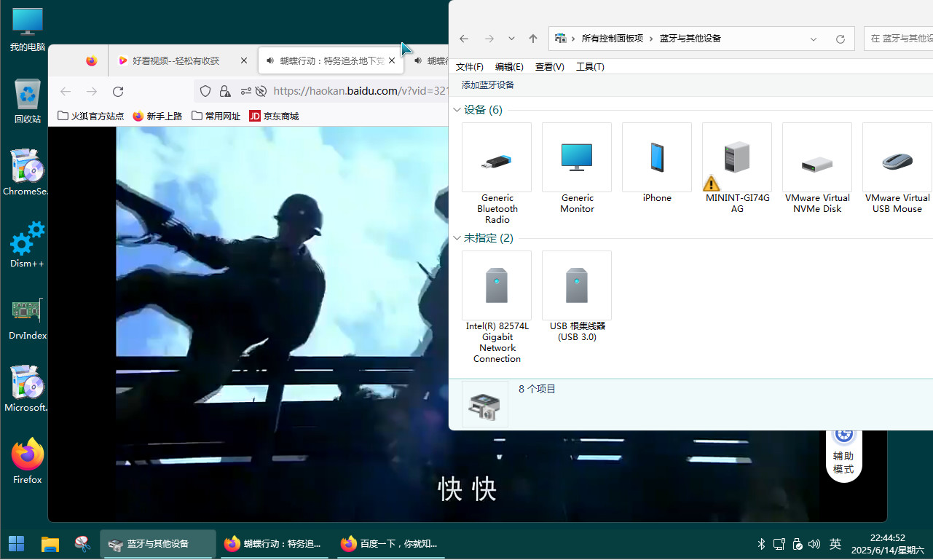933x560 pixels.
Task: Open 新手上路 bookmark
Action: [x=157, y=116]
